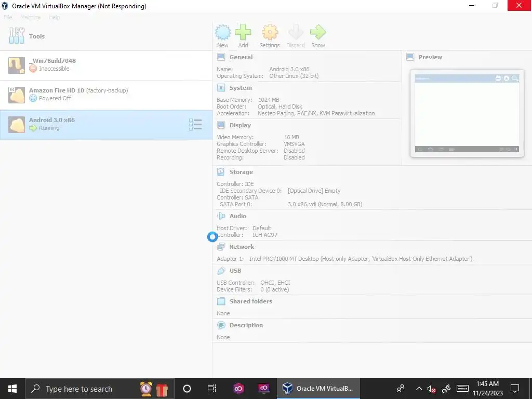Open the Windows Start menu
Viewport: 532px width, 399px height.
[12, 389]
